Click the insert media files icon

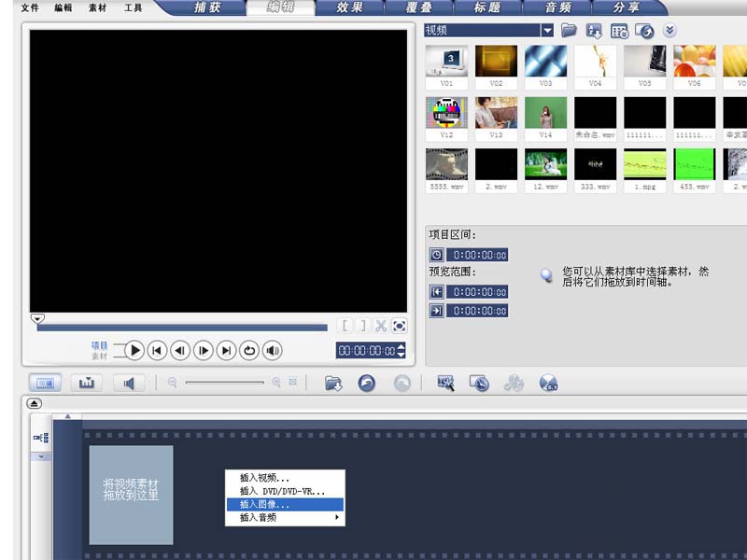click(x=333, y=383)
